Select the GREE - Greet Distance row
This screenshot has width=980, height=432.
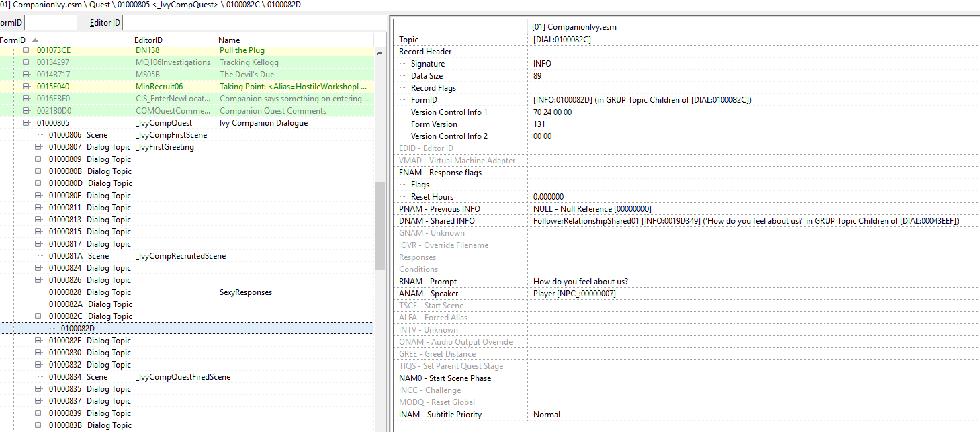[686, 354]
